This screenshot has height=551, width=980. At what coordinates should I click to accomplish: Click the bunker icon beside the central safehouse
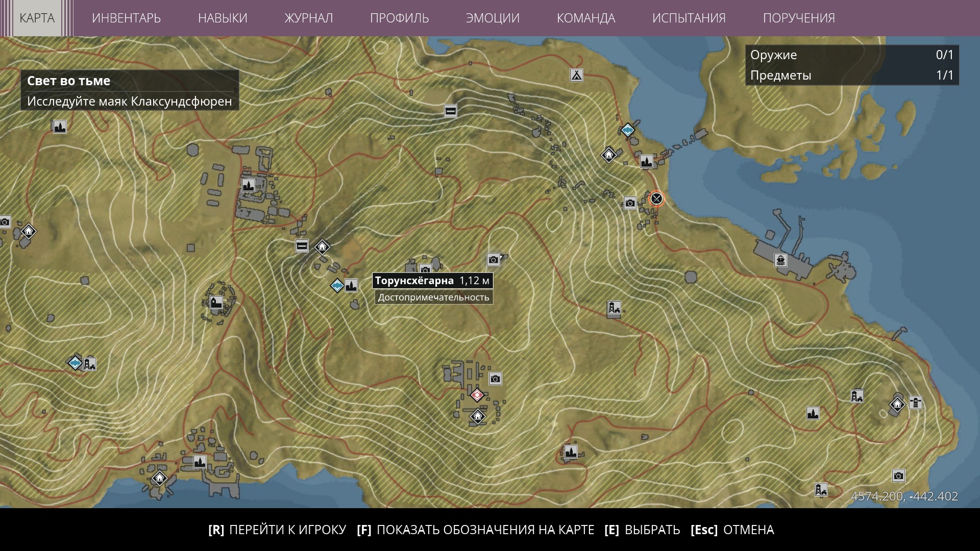pos(302,246)
